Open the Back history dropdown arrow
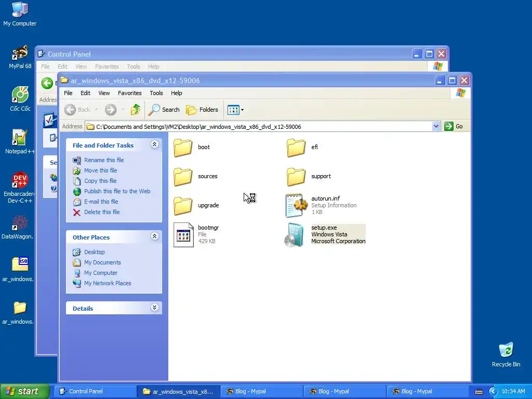This screenshot has height=399, width=532. pos(96,110)
